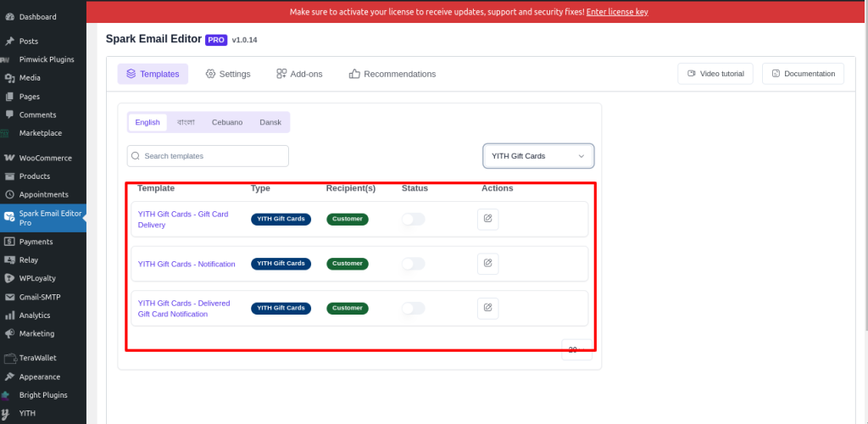This screenshot has height=424, width=868.
Task: Open the Recommendations tab
Action: pos(392,74)
